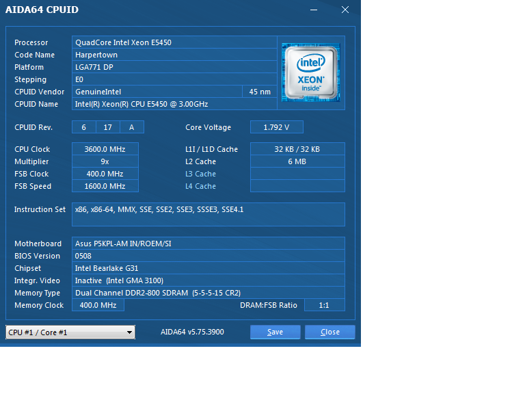The image size is (525, 420).
Task: Click the L3 Cache label
Action: (200, 174)
